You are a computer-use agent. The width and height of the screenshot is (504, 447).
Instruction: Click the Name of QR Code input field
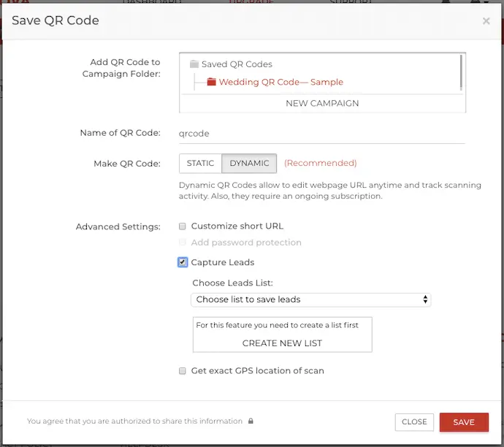(321, 134)
